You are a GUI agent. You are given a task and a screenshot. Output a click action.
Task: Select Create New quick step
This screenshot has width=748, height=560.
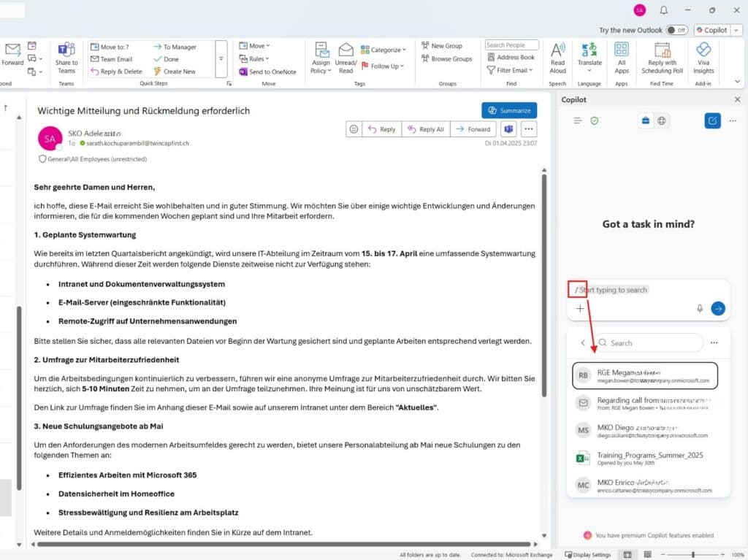coord(175,72)
